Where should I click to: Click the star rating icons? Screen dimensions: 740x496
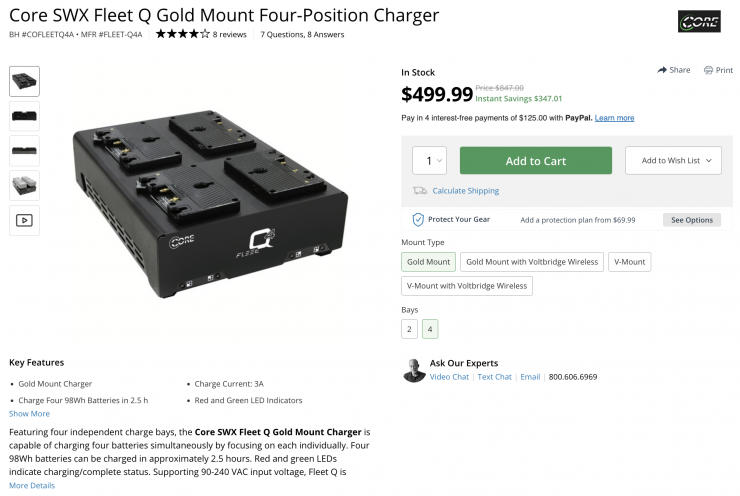pyautogui.click(x=182, y=34)
